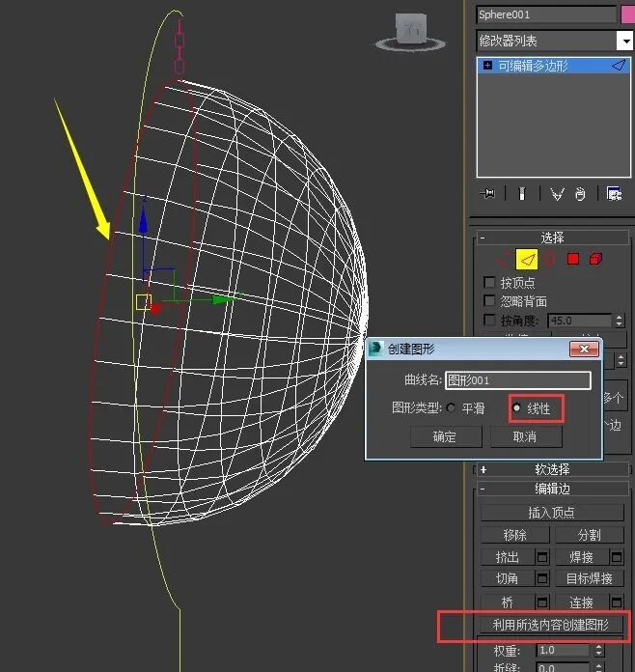Click the 折缝 spinner arrows

[x=599, y=668]
